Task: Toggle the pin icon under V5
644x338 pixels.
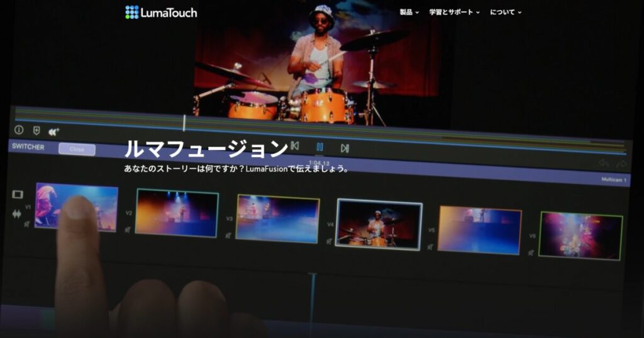Action: click(x=430, y=247)
